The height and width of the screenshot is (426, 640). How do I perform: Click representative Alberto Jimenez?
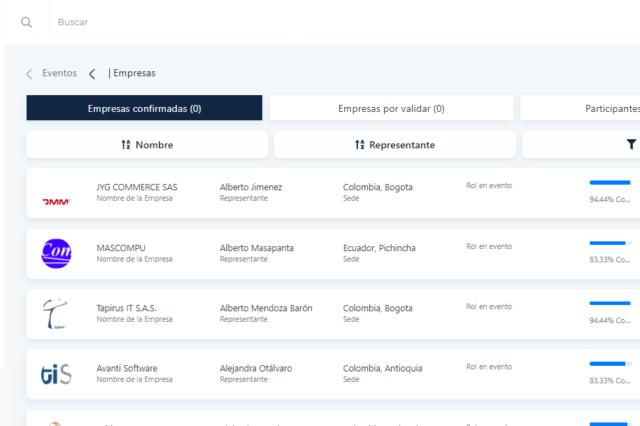coord(251,187)
